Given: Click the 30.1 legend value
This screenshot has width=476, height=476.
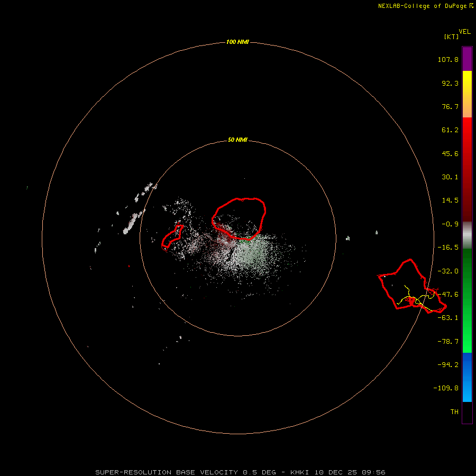Looking at the screenshot, I should [x=450, y=177].
